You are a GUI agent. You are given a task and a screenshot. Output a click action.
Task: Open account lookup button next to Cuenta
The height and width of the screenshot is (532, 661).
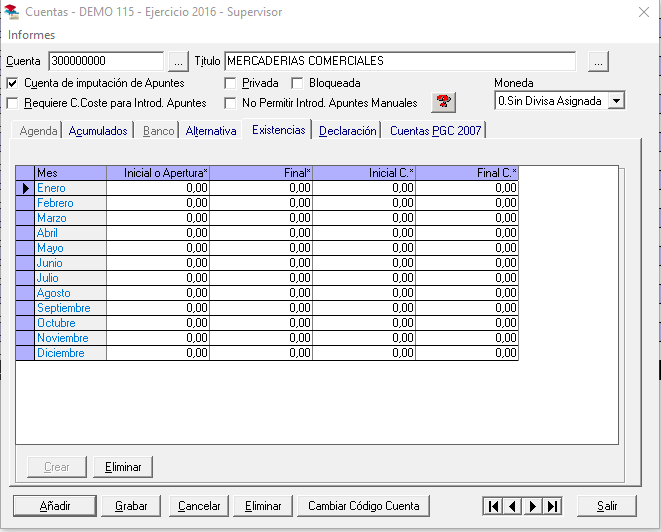(x=178, y=62)
